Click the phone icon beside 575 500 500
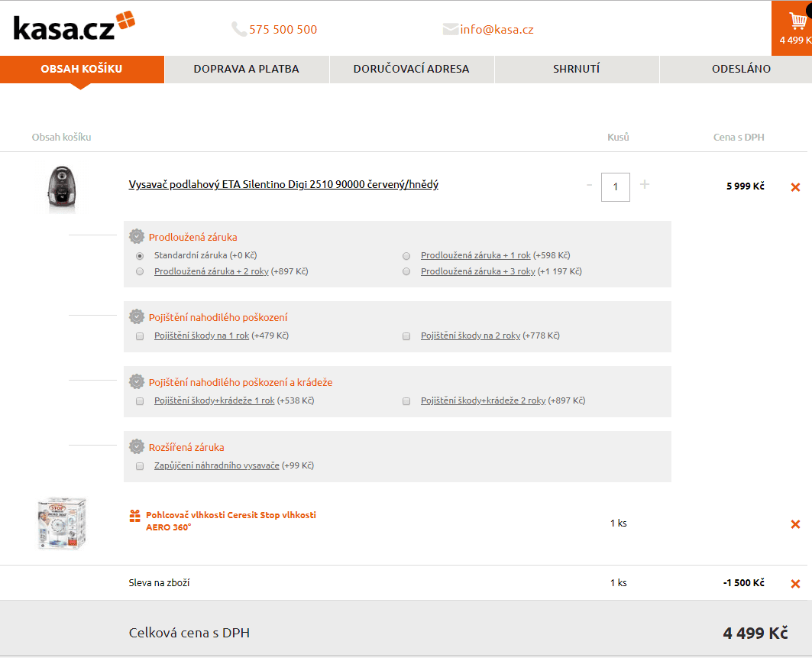The image size is (812, 658). click(x=239, y=29)
